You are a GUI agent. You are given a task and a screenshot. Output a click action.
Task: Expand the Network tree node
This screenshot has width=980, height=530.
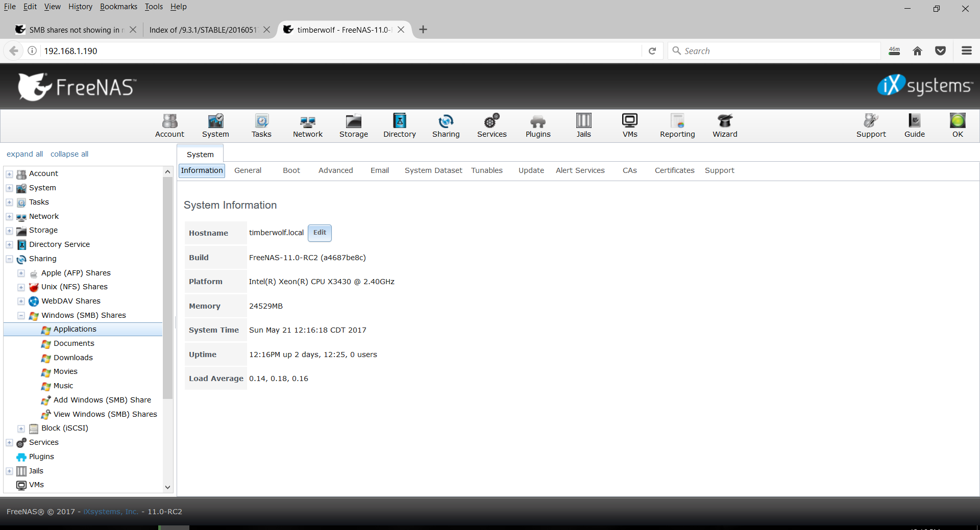click(9, 217)
